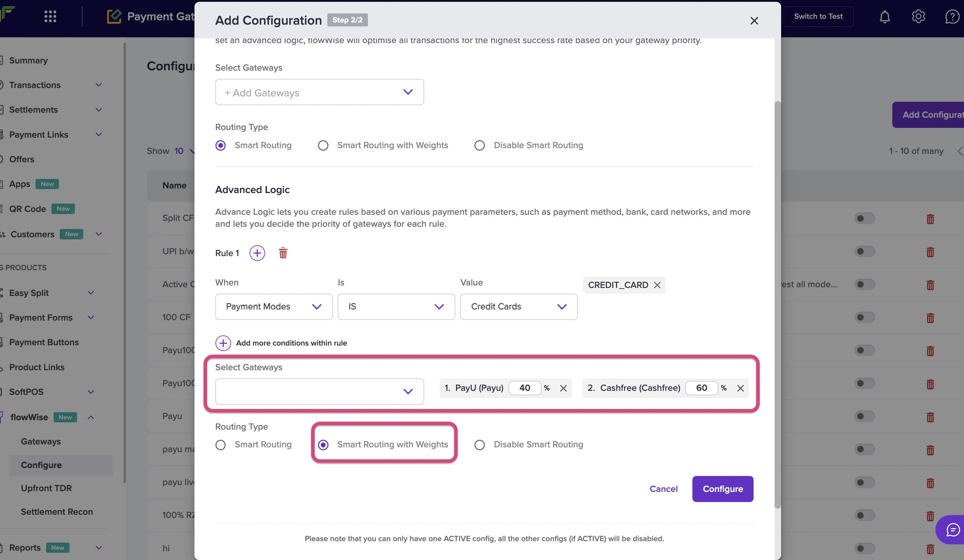The height and width of the screenshot is (560, 964).
Task: Open the apps grid launcher icon
Action: tap(50, 16)
